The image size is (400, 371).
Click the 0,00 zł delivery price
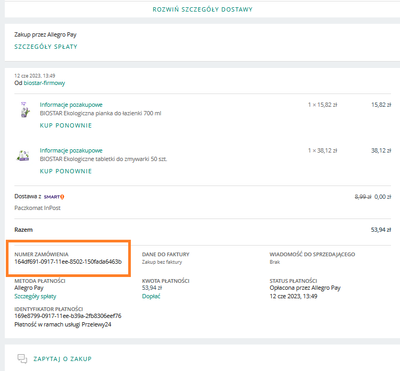[x=383, y=197]
